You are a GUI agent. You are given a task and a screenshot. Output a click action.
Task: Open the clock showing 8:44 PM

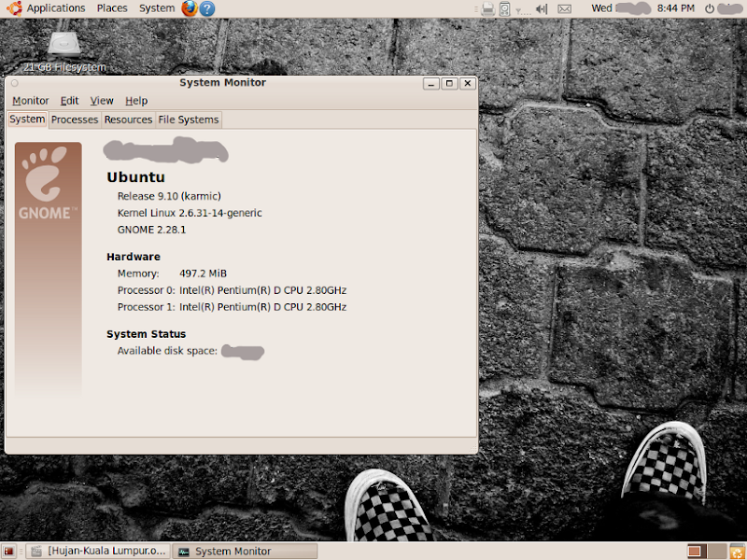click(675, 8)
